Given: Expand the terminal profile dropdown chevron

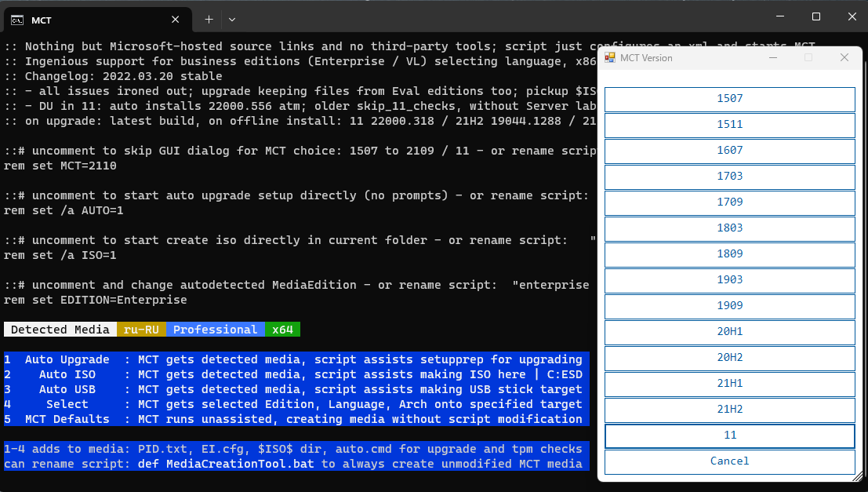Looking at the screenshot, I should click(x=232, y=20).
